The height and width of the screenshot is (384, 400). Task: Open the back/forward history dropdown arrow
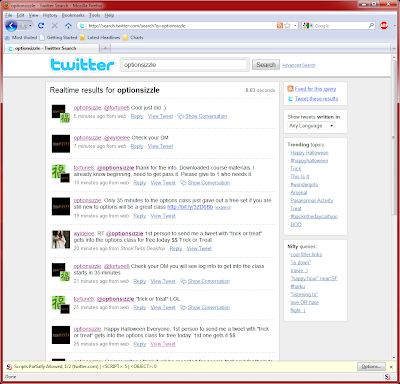[x=30, y=26]
